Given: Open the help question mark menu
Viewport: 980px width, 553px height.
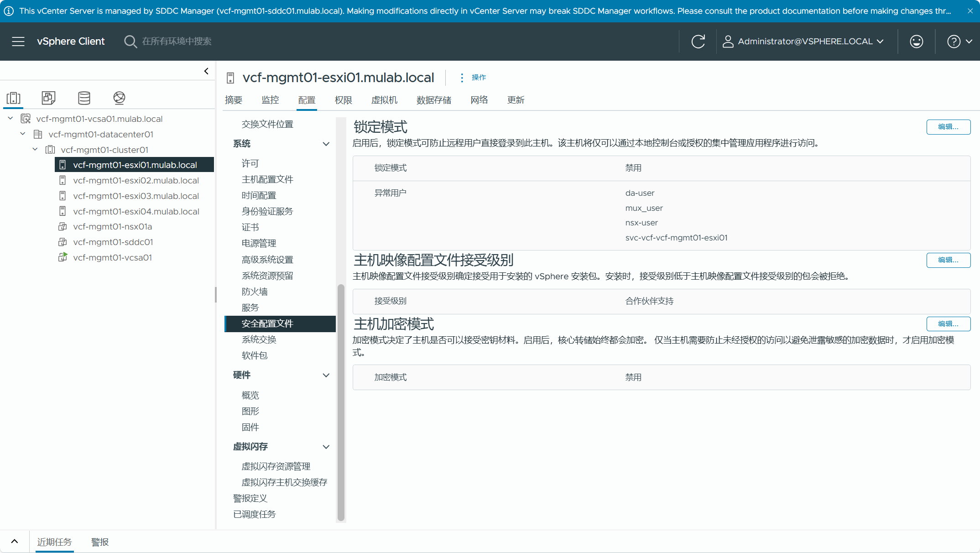Looking at the screenshot, I should (x=960, y=42).
